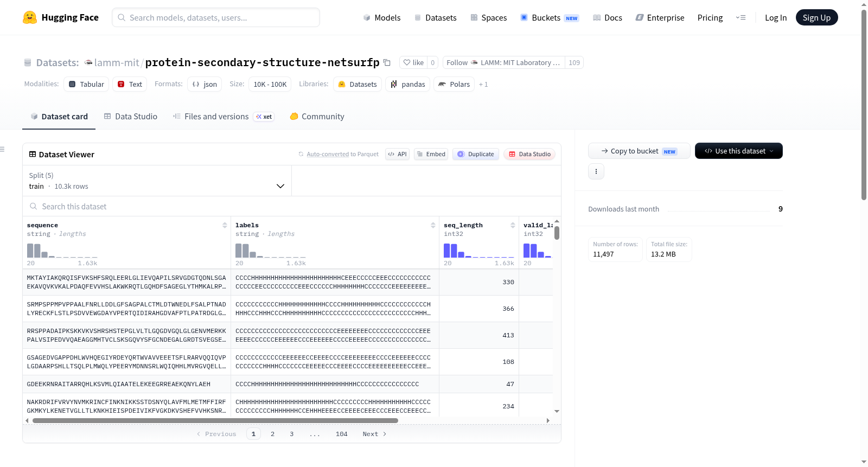Open Buckets in the top navigation
The width and height of the screenshot is (868, 467).
pyautogui.click(x=550, y=17)
